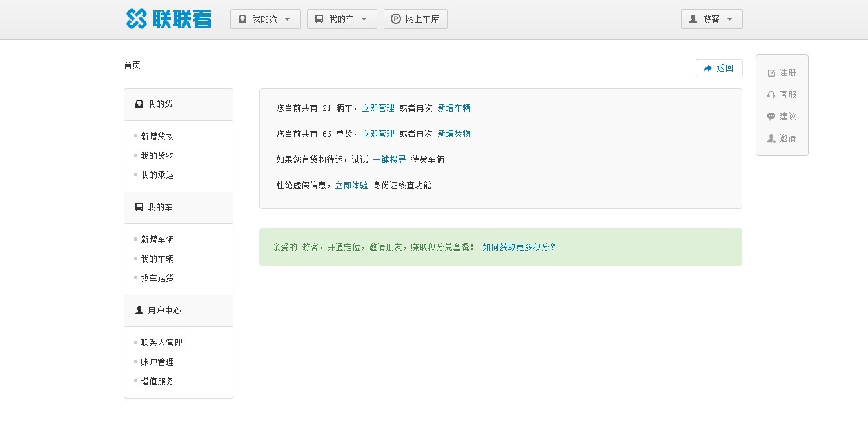Click the 客服 headset icon
The image size is (868, 427).
click(x=771, y=95)
